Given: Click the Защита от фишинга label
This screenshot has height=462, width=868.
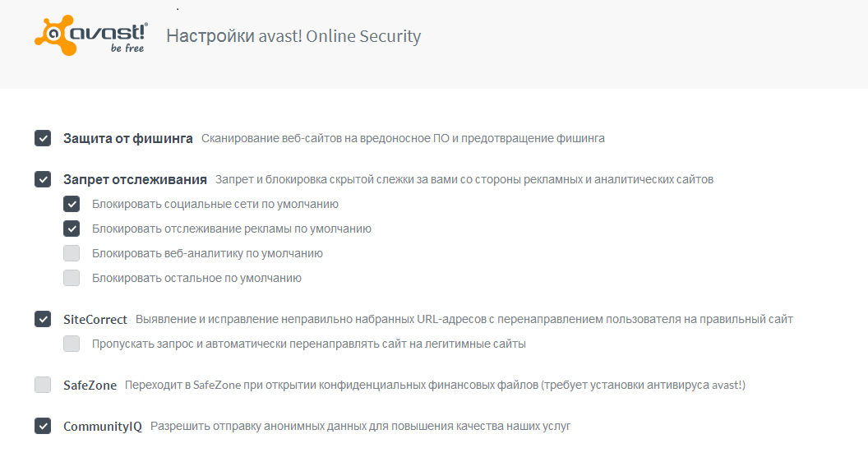Looking at the screenshot, I should point(127,138).
